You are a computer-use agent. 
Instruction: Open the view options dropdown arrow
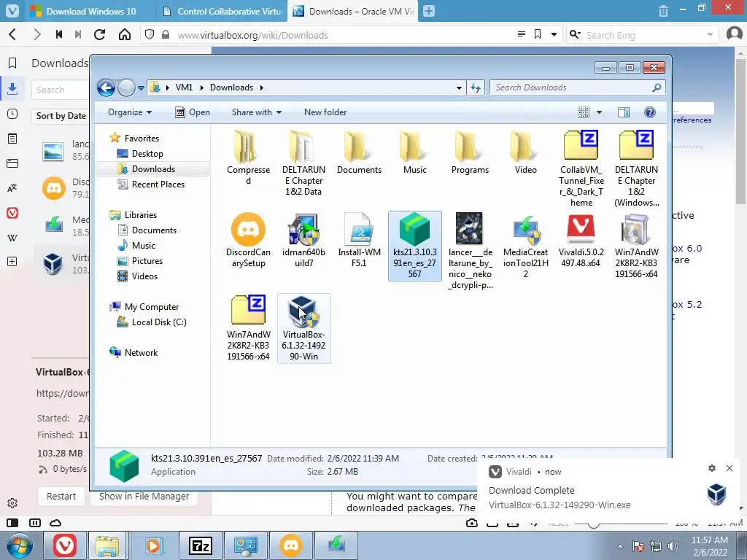pyautogui.click(x=600, y=112)
